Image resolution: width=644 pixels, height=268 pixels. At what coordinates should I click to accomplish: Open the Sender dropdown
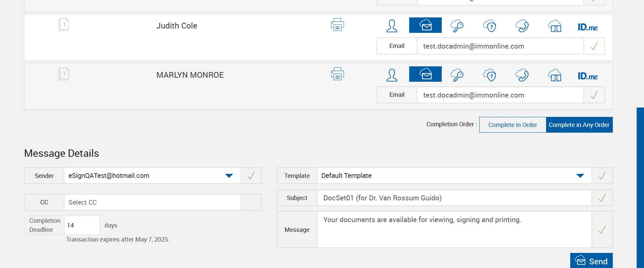229,176
